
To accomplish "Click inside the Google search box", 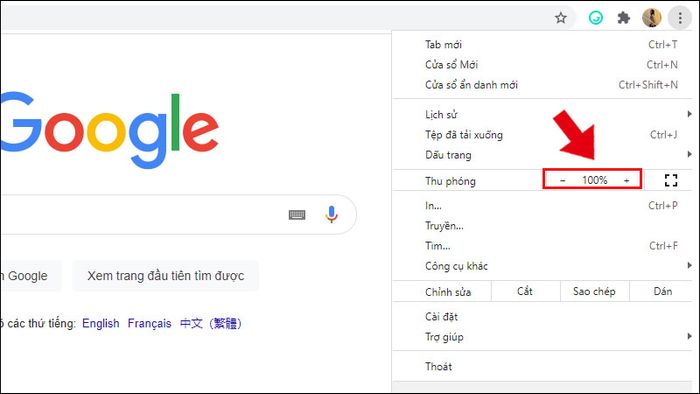I will coord(143,215).
